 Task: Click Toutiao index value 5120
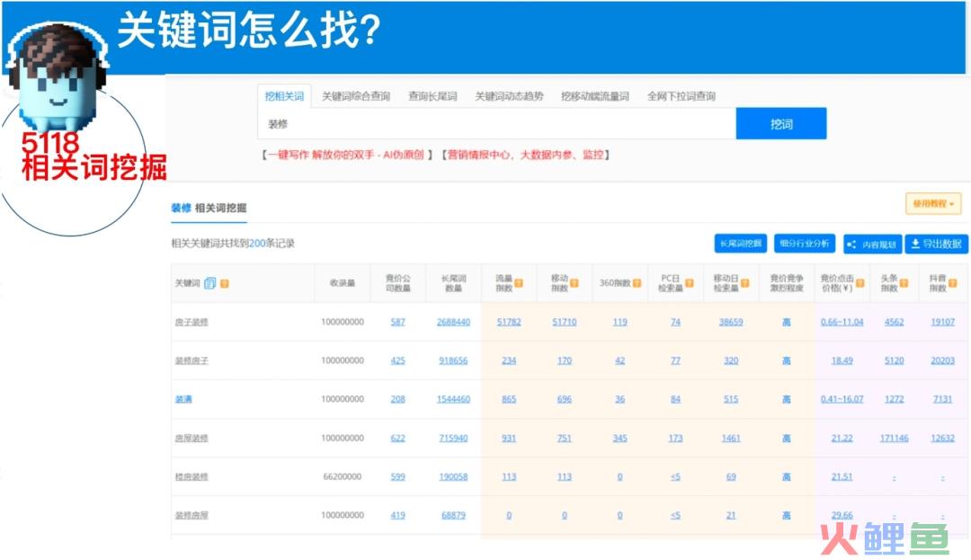tap(895, 360)
